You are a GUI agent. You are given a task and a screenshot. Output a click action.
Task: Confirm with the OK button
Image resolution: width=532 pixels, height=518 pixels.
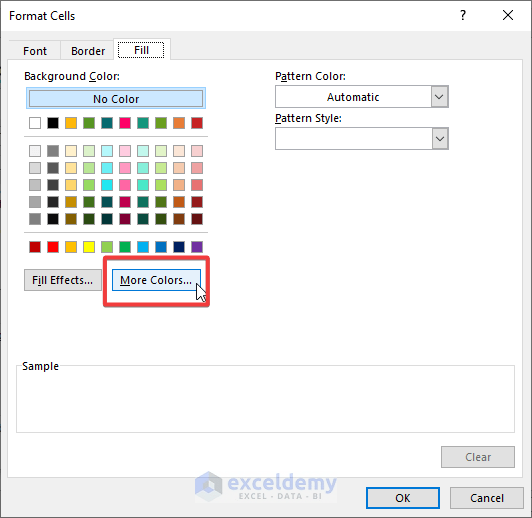pos(403,498)
